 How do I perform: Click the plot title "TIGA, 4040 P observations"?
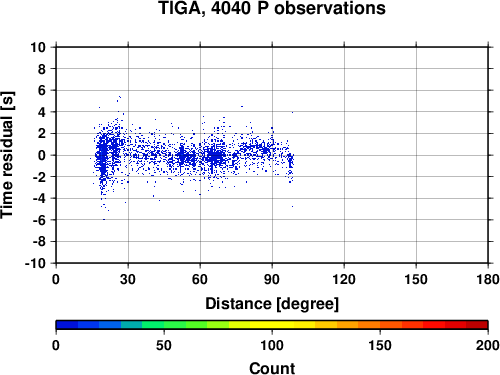(272, 8)
